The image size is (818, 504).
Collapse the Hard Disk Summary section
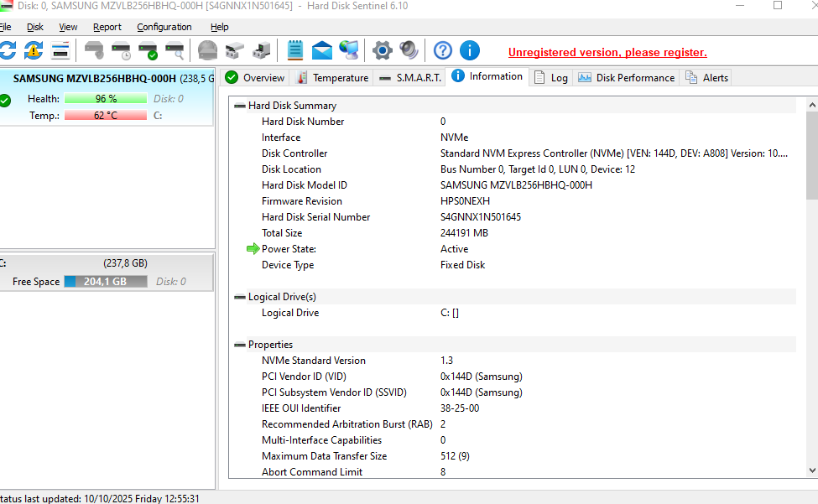pyautogui.click(x=240, y=106)
